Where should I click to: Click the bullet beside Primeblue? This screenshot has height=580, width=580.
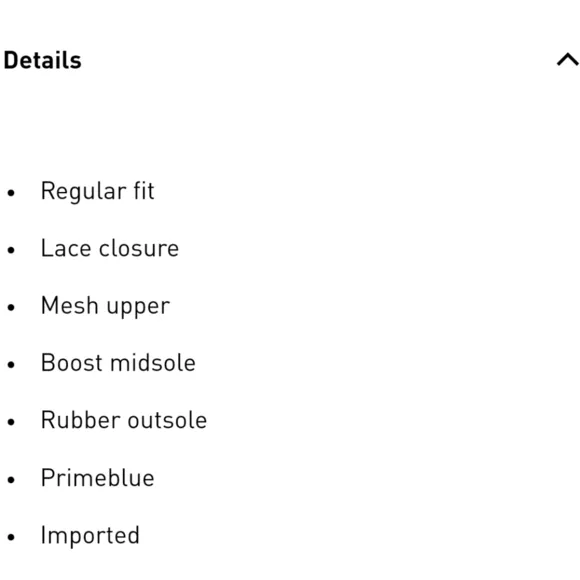tap(11, 480)
